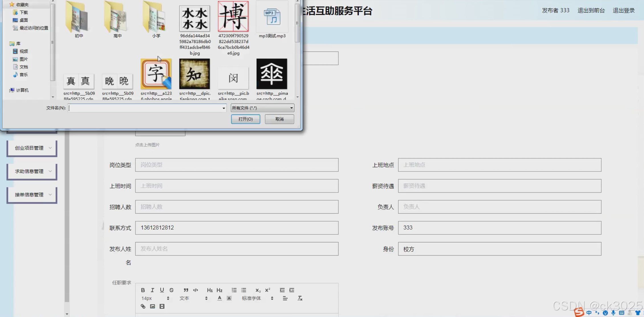The height and width of the screenshot is (317, 644).
Task: Open the 所有文件 file type dropdown
Action: [x=262, y=108]
